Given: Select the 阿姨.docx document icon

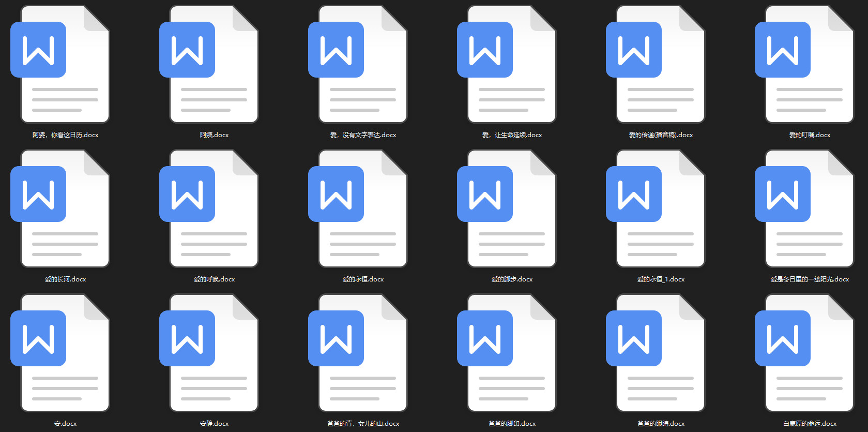Looking at the screenshot, I should [x=209, y=64].
